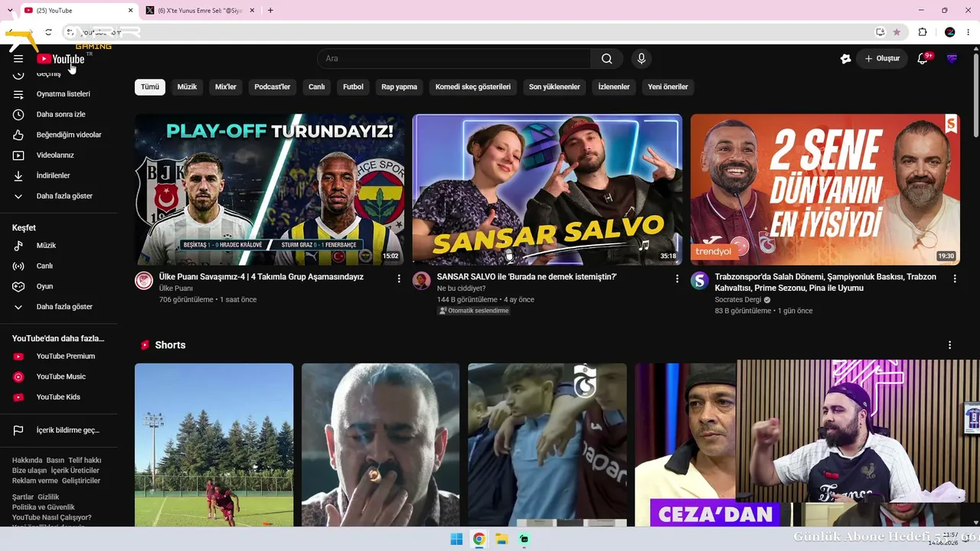This screenshot has height=551, width=980.
Task: Open Ülke Puanı channel avatar
Action: (144, 281)
